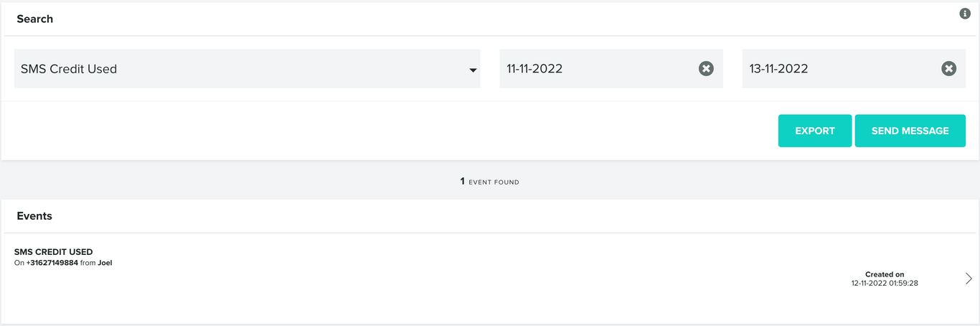Click the word "from" in the event row
Screen dimensions: 980x326
click(x=88, y=263)
